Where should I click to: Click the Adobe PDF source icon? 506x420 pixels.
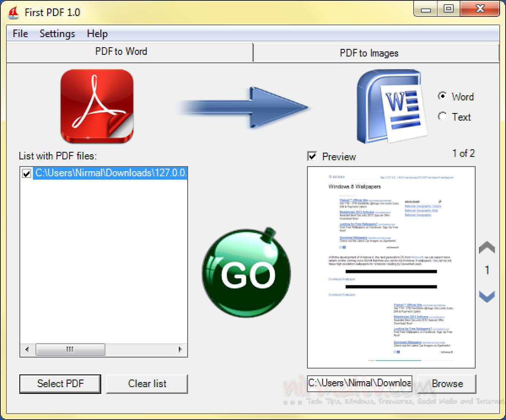click(98, 105)
